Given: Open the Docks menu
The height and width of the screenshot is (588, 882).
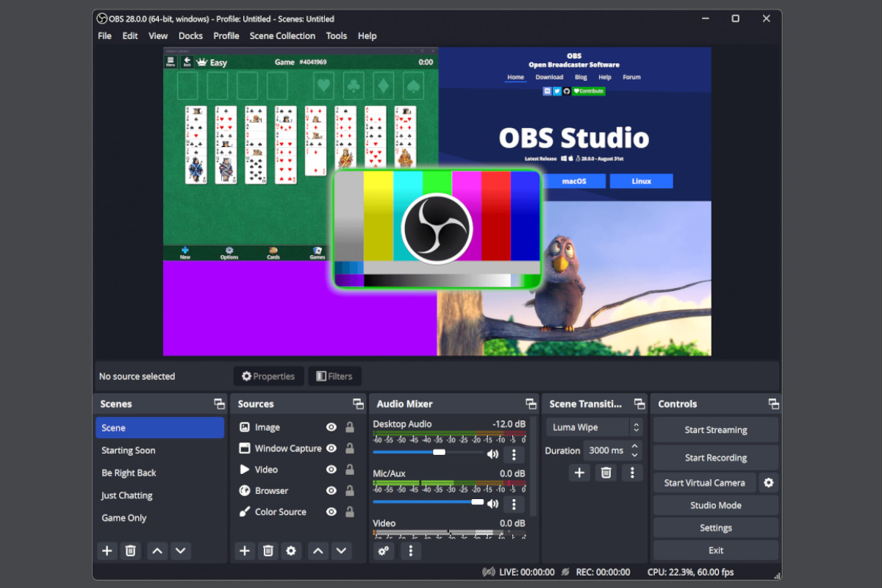Looking at the screenshot, I should click(x=190, y=35).
